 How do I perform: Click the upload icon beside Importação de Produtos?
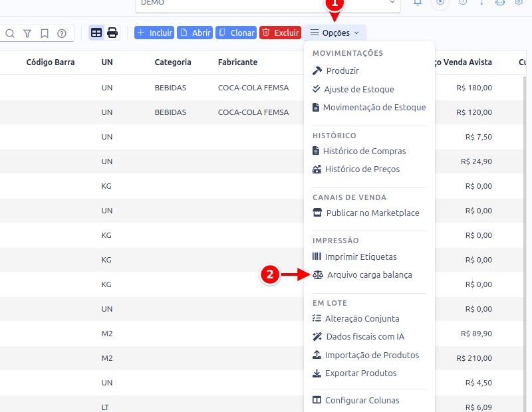tap(317, 355)
